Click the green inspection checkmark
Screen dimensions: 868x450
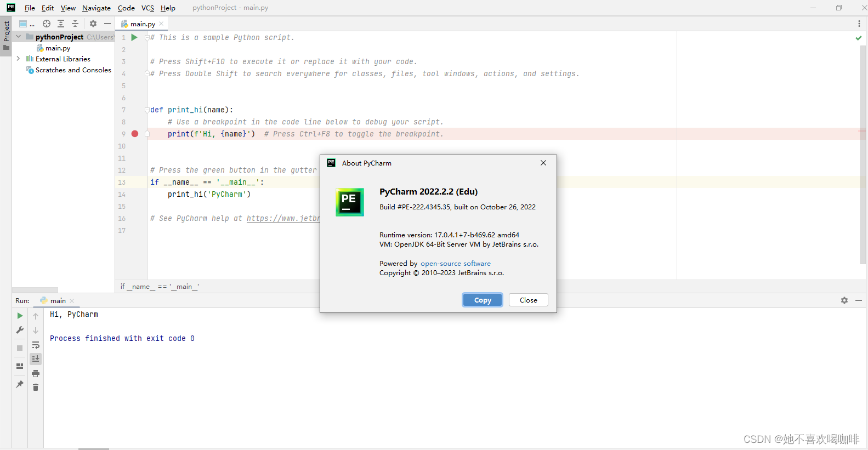pyautogui.click(x=859, y=38)
